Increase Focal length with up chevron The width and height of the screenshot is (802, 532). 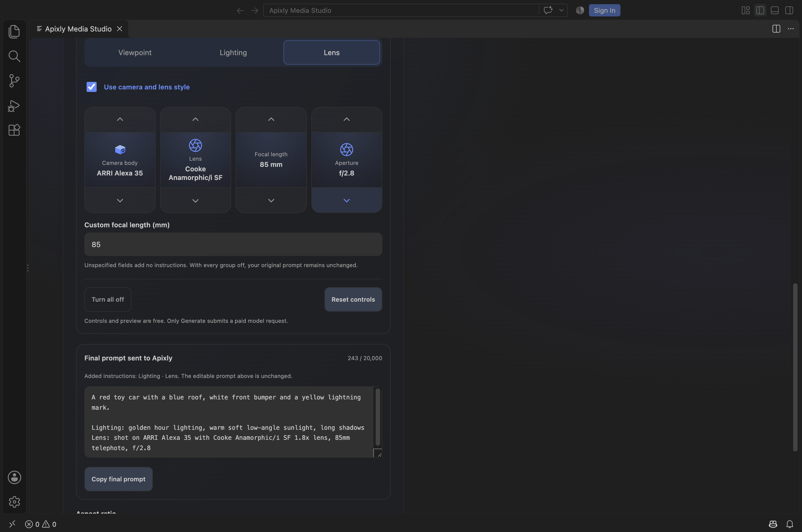(271, 119)
